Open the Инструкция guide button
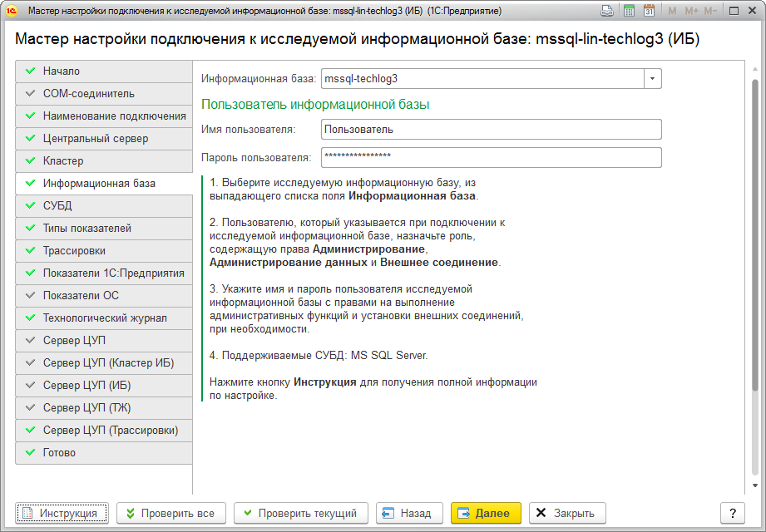The height and width of the screenshot is (532, 766). tap(62, 513)
